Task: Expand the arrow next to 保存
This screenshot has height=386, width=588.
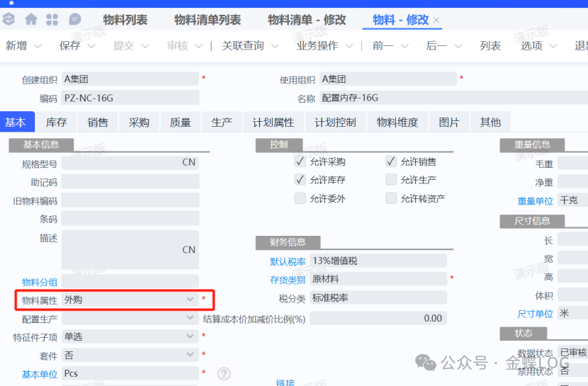Action: 91,46
